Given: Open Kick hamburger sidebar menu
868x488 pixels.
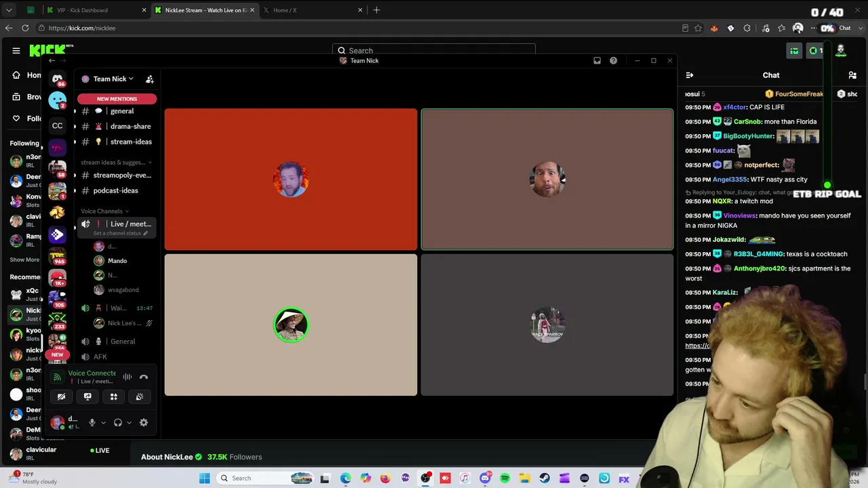Looking at the screenshot, I should [16, 50].
